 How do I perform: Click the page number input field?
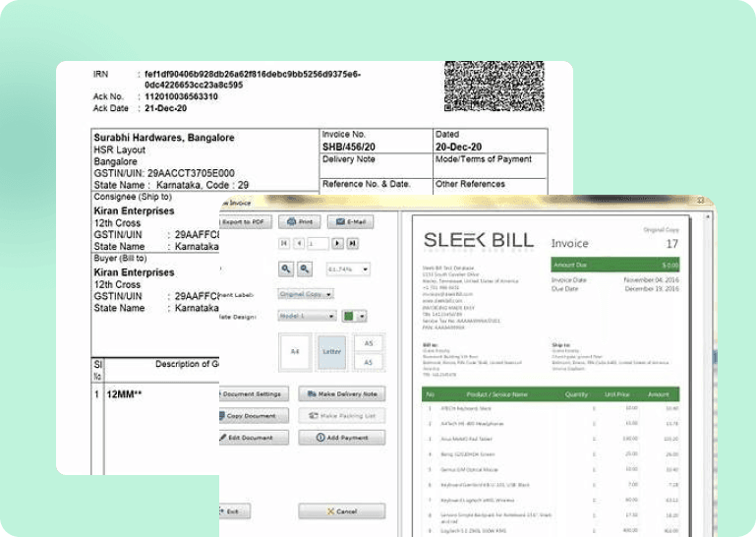click(x=318, y=243)
